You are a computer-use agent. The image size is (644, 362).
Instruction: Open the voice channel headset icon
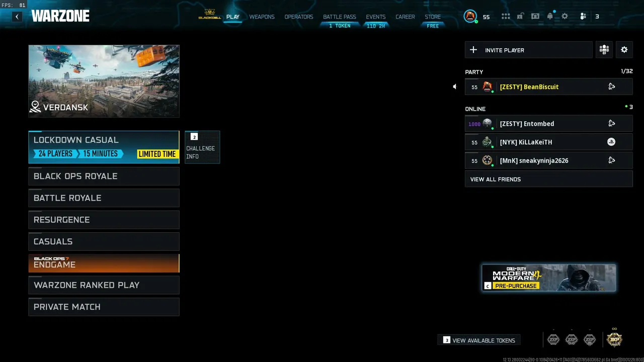[x=535, y=16]
